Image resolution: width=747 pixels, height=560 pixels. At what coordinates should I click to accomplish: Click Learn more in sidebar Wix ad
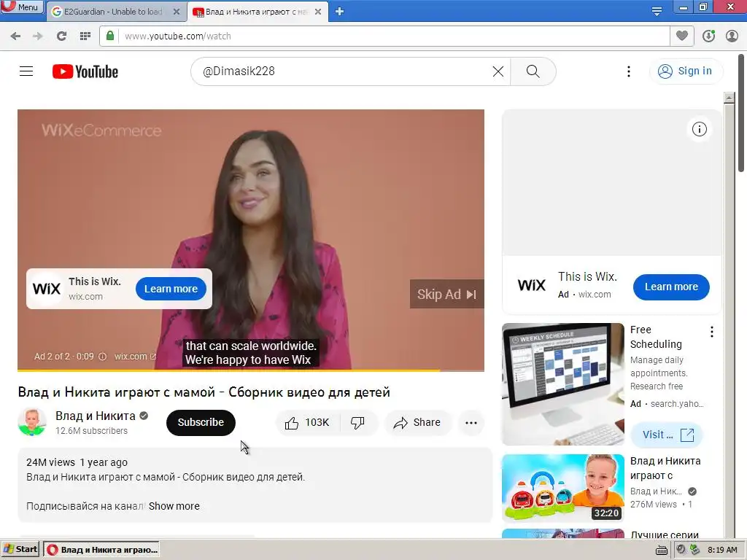point(671,287)
